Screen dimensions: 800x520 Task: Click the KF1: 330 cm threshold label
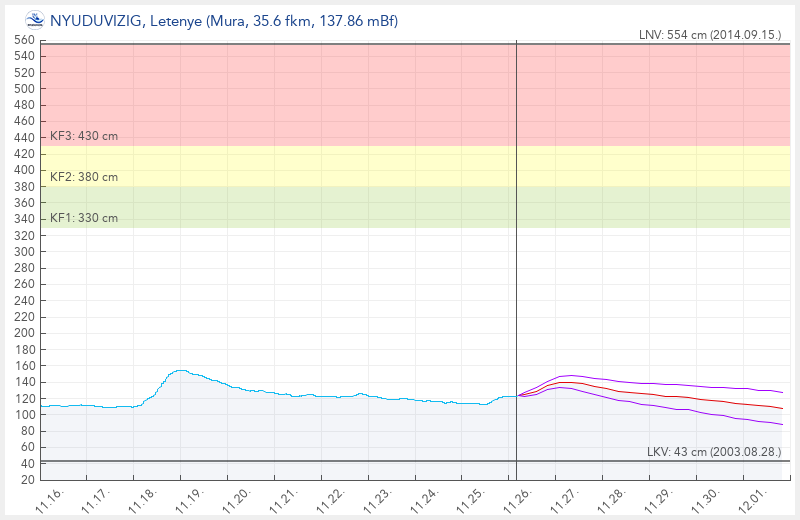point(84,217)
